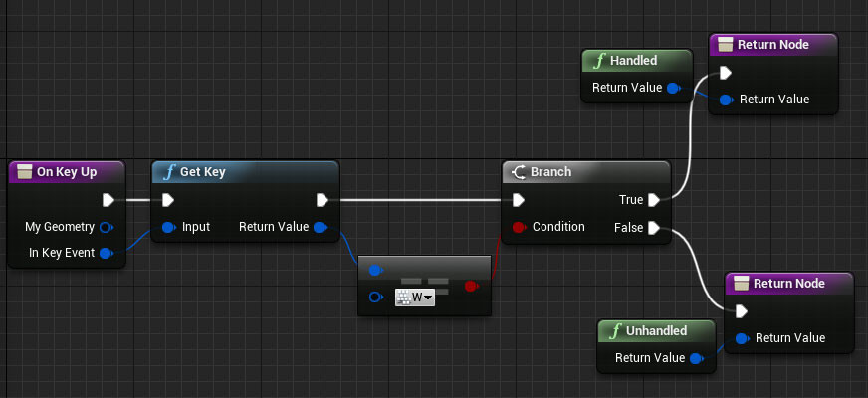
Task: Click the Branch False output pin
Action: tap(654, 228)
